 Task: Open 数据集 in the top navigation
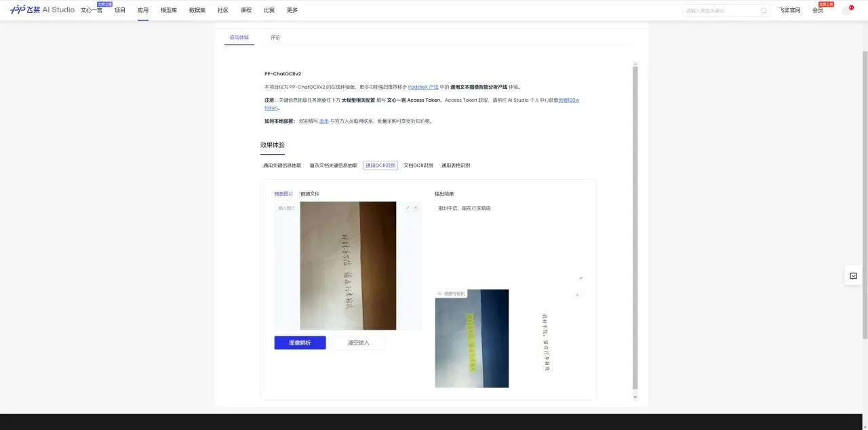[x=197, y=10]
